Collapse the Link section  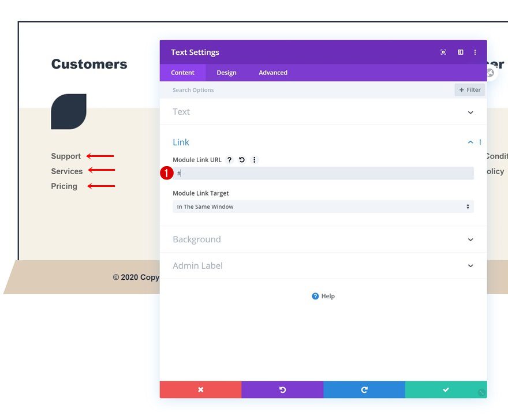click(469, 142)
